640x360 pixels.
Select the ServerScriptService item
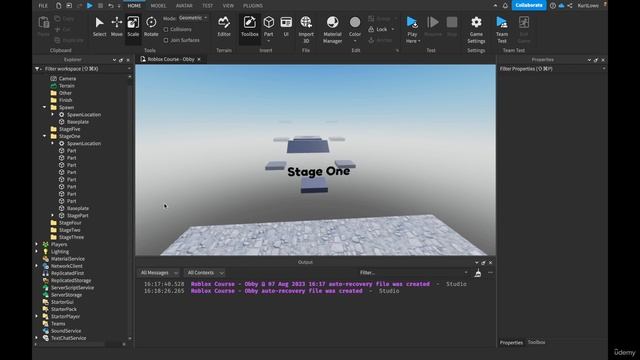[72, 288]
